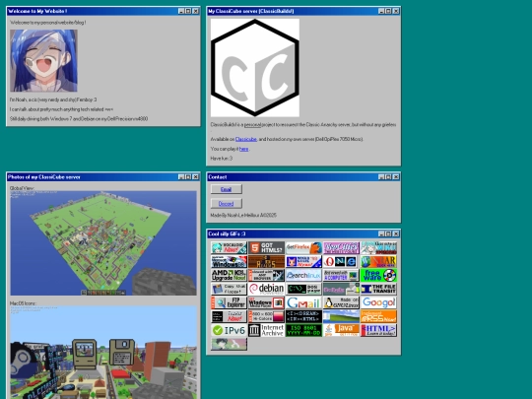
Task: Close the Welcome to My Website window
Action: pyautogui.click(x=196, y=11)
